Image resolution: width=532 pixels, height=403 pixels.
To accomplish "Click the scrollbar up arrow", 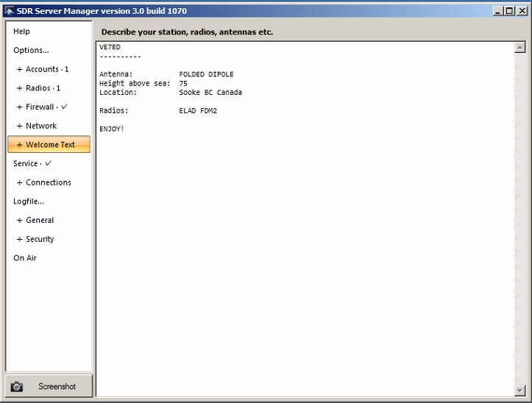I will pyautogui.click(x=519, y=48).
